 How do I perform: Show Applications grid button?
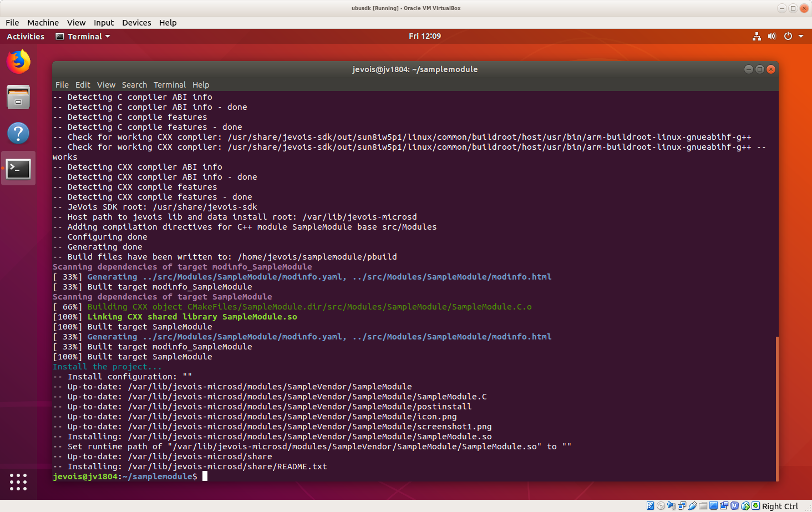click(18, 481)
